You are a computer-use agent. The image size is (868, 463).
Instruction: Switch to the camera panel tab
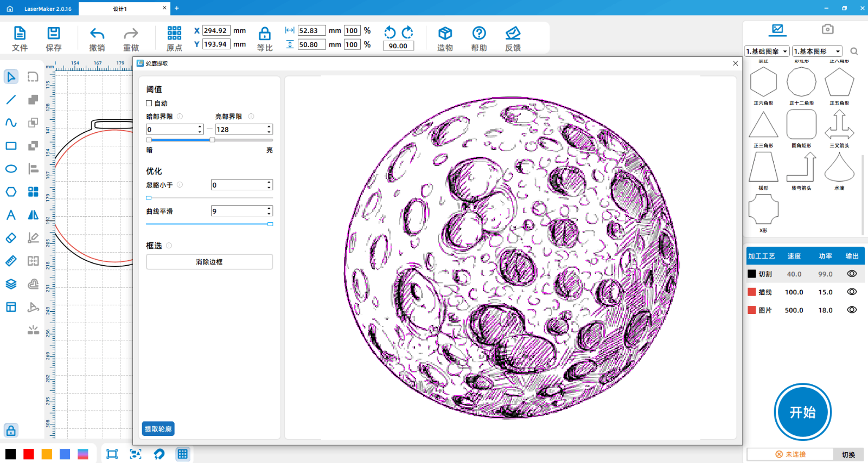[827, 29]
